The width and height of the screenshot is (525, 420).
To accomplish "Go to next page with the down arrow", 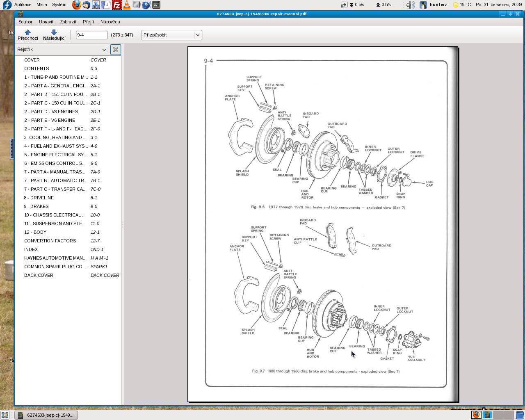I will [54, 35].
